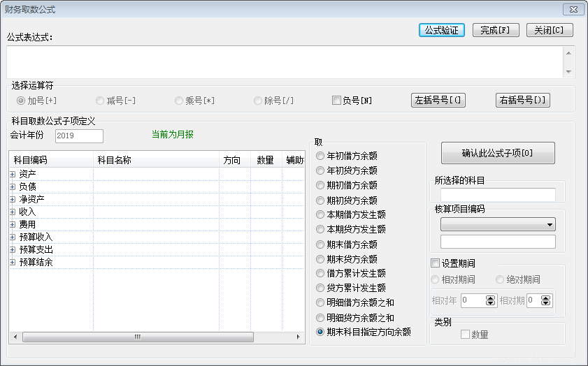Viewport: 588px width, 366px height.
Task: Select 本期贷方发生额 radio option
Action: [320, 229]
